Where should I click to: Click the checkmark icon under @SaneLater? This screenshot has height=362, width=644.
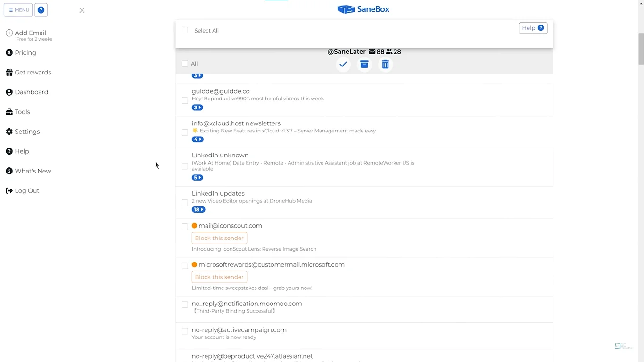tap(343, 65)
